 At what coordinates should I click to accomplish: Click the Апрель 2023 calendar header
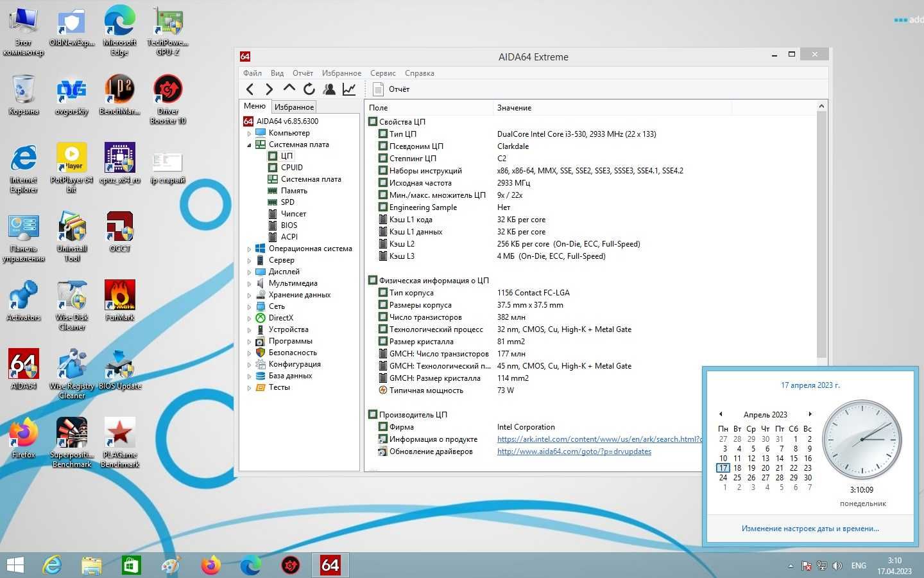765,415
